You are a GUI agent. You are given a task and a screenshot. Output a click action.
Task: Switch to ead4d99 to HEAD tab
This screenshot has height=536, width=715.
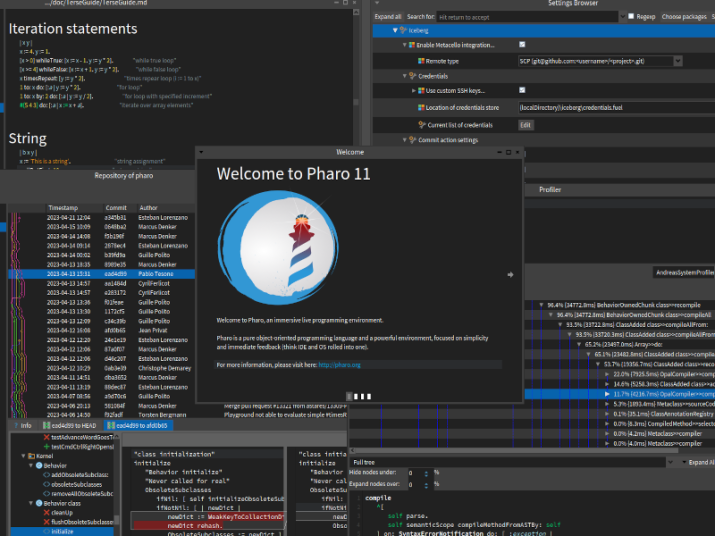(x=70, y=426)
